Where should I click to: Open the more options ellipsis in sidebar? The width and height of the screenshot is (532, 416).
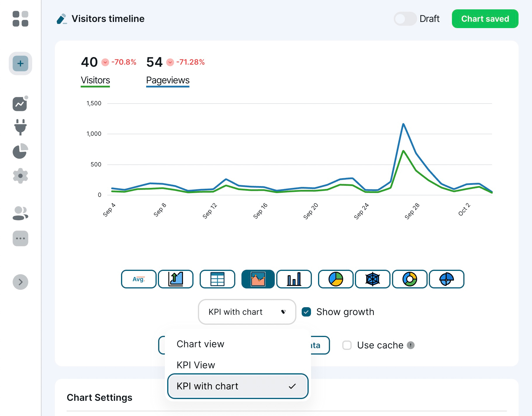(x=20, y=238)
